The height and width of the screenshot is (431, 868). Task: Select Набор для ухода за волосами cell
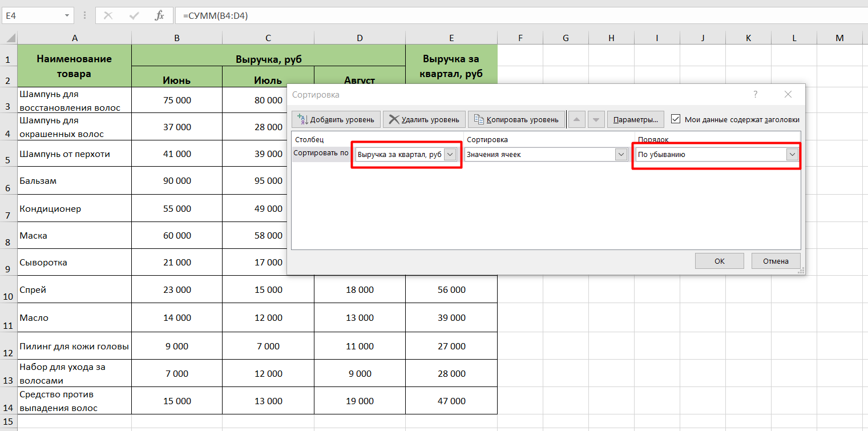(74, 373)
